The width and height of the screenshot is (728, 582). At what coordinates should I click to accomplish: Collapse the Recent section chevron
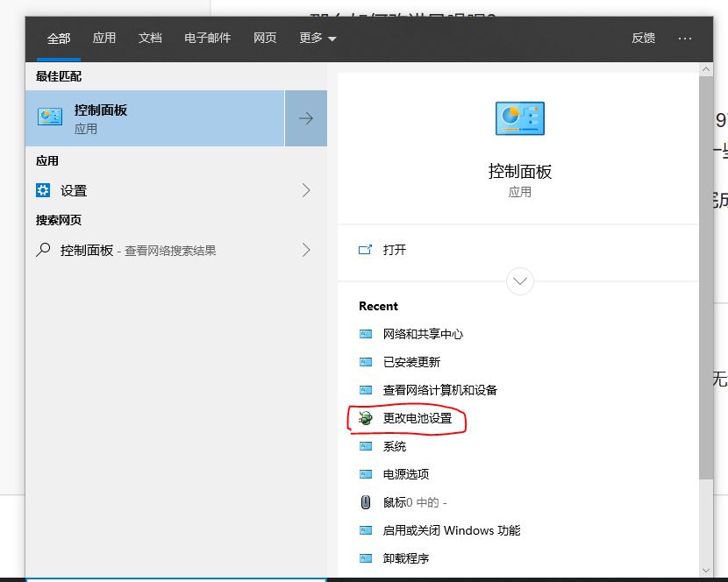pyautogui.click(x=519, y=281)
